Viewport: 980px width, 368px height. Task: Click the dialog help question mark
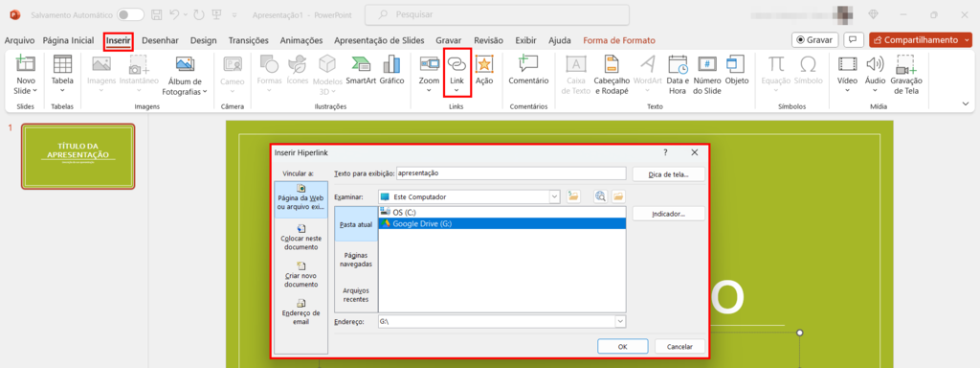(666, 152)
